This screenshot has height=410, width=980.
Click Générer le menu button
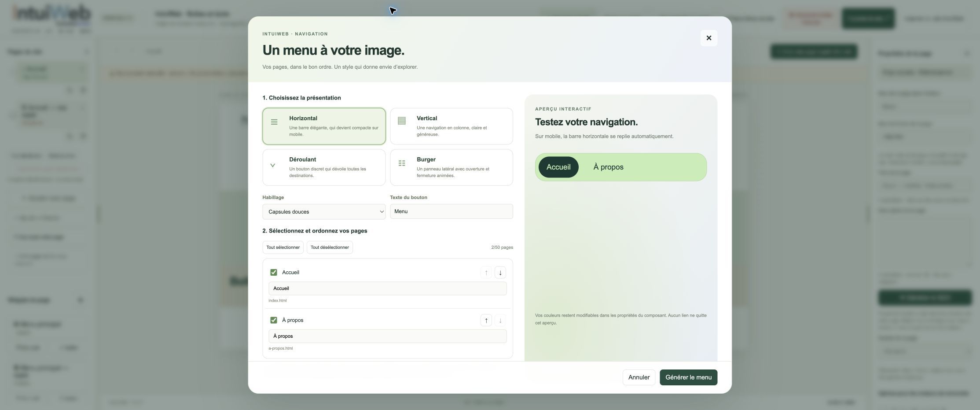click(688, 377)
